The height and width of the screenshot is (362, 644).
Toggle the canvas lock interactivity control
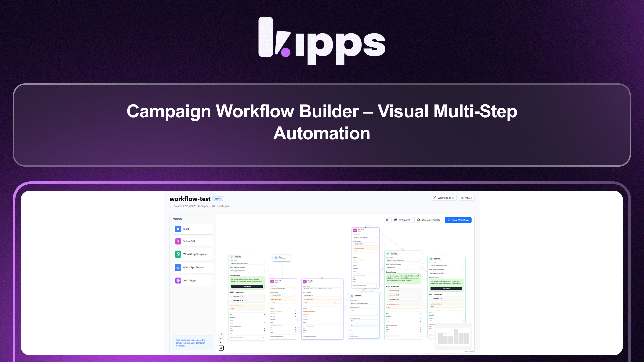221,348
